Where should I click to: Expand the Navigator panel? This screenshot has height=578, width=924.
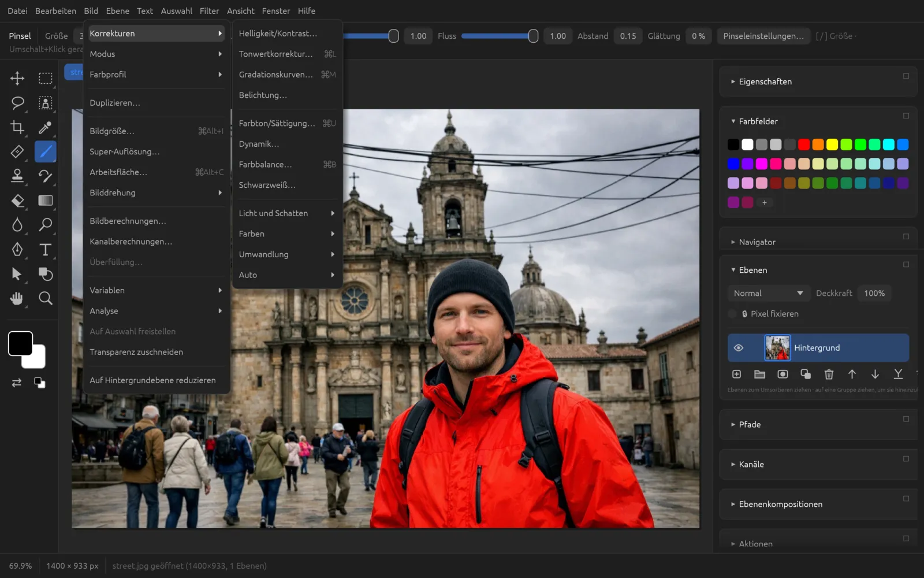click(x=757, y=242)
